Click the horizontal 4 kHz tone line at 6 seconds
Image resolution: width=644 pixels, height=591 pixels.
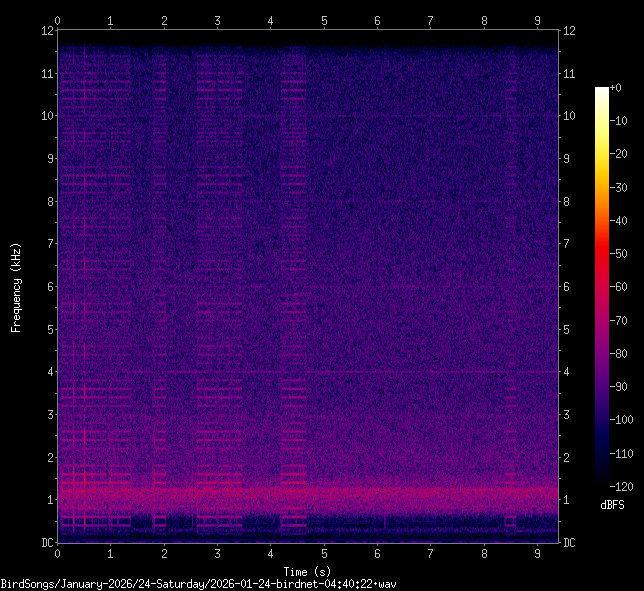pyautogui.click(x=377, y=372)
